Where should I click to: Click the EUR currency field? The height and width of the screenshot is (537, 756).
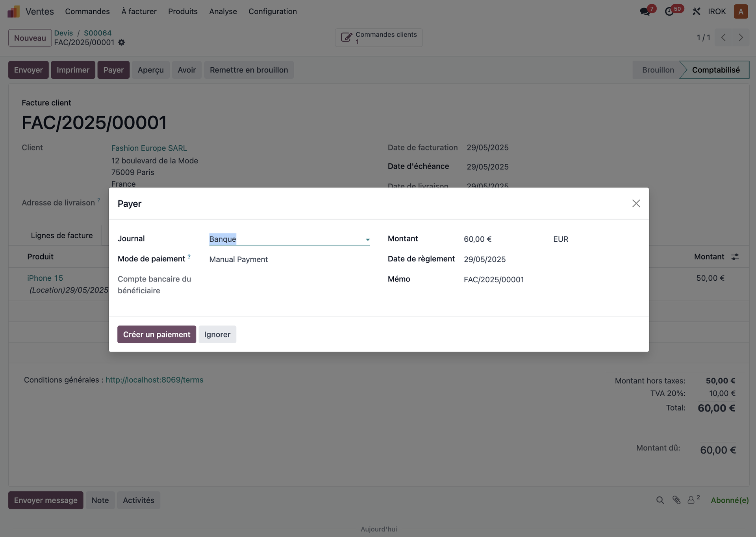click(x=561, y=239)
